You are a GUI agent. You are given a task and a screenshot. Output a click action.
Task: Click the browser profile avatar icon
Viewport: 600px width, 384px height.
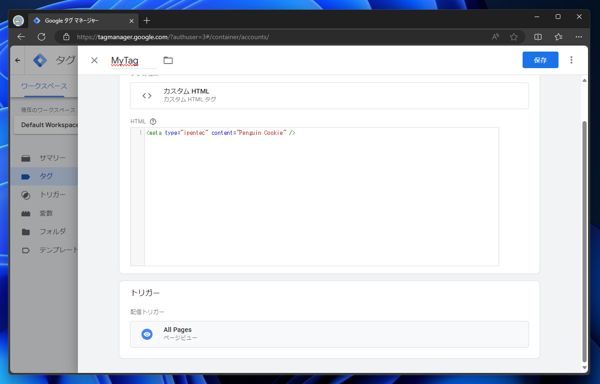[x=18, y=21]
